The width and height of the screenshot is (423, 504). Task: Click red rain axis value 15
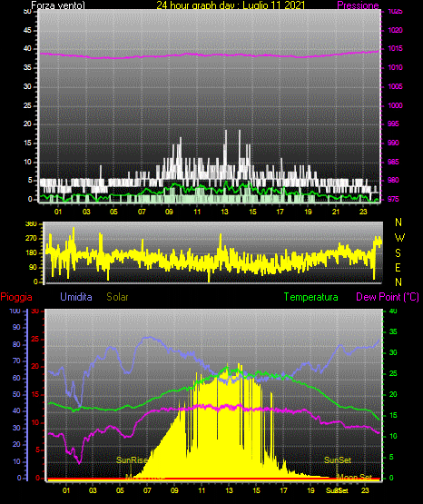tap(35, 394)
